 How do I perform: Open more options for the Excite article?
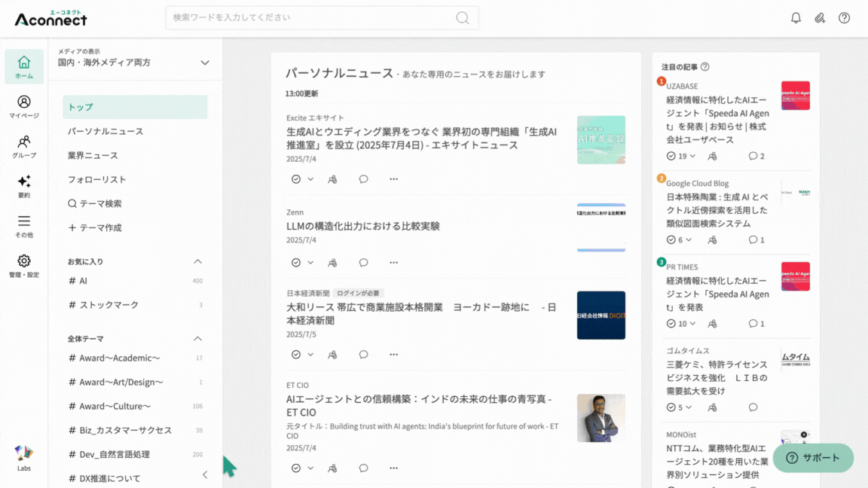pyautogui.click(x=393, y=179)
